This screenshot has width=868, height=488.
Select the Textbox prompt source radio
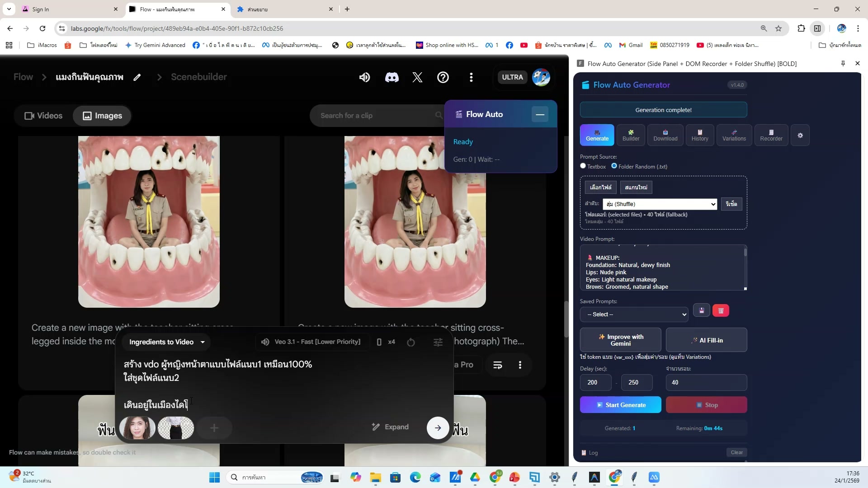[x=583, y=166]
